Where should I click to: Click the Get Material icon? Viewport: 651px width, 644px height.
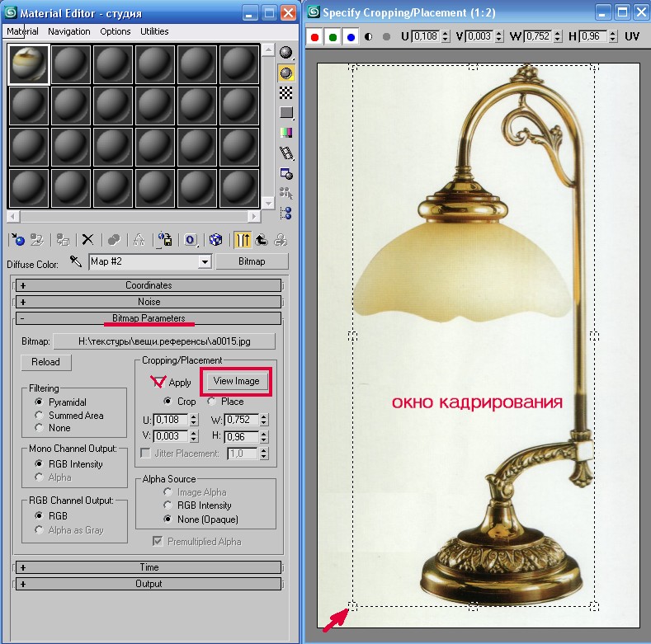tap(18, 240)
